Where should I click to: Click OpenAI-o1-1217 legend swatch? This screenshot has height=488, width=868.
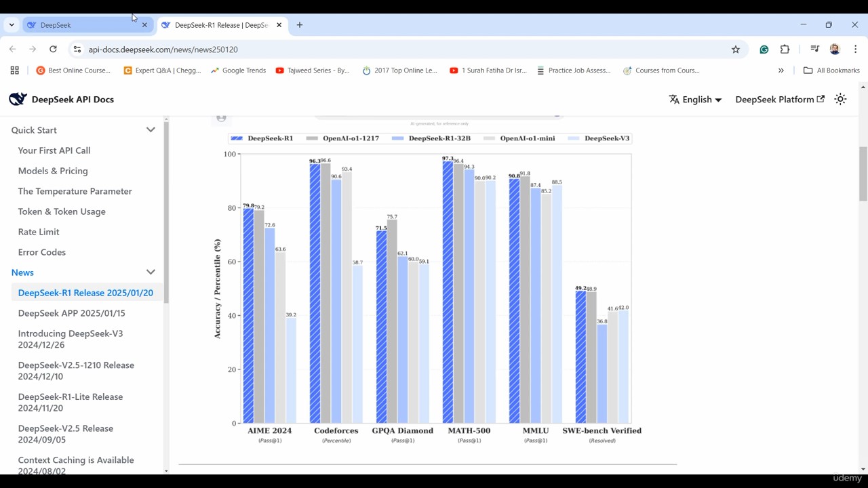[x=312, y=138]
